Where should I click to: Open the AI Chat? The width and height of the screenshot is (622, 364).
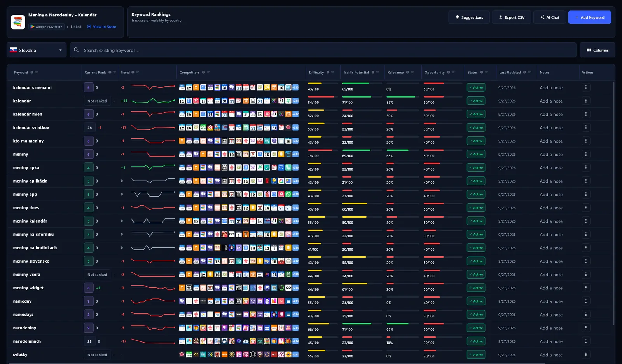550,17
